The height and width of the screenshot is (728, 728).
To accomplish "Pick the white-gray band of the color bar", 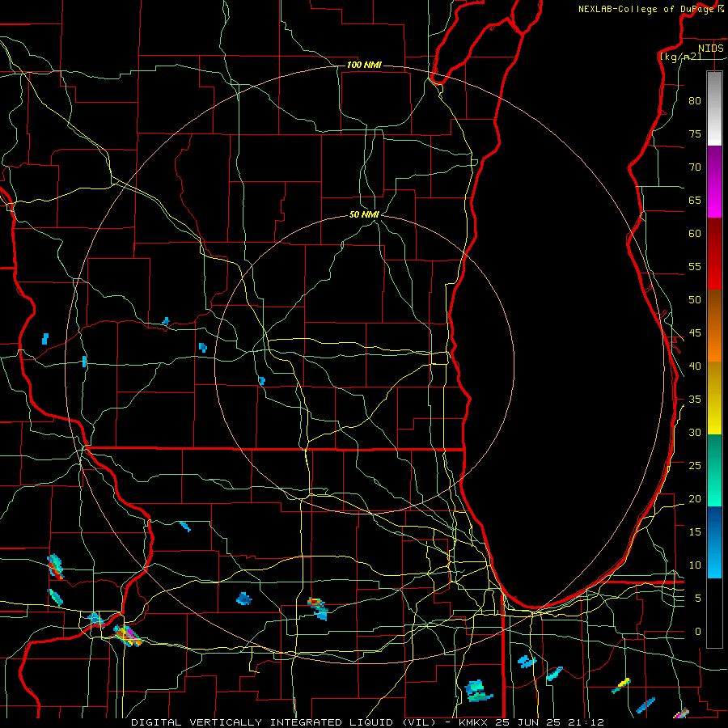I will tap(714, 109).
